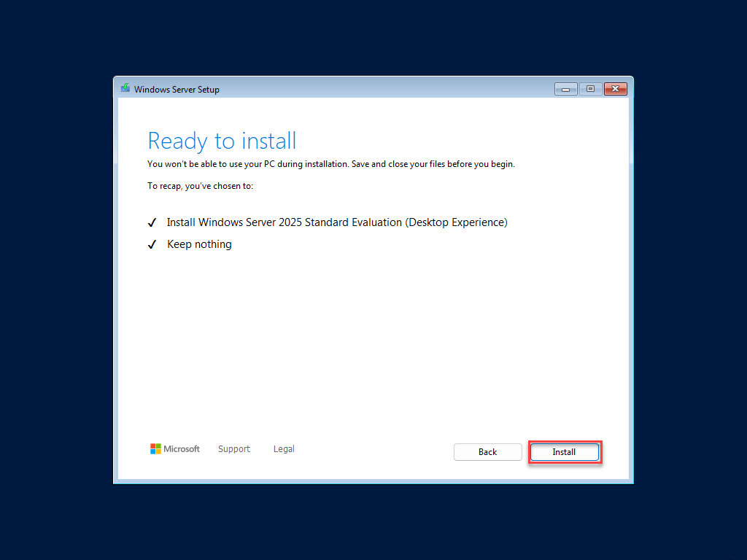Click the 'Ready to install' heading
The height and width of the screenshot is (560, 747).
point(222,141)
